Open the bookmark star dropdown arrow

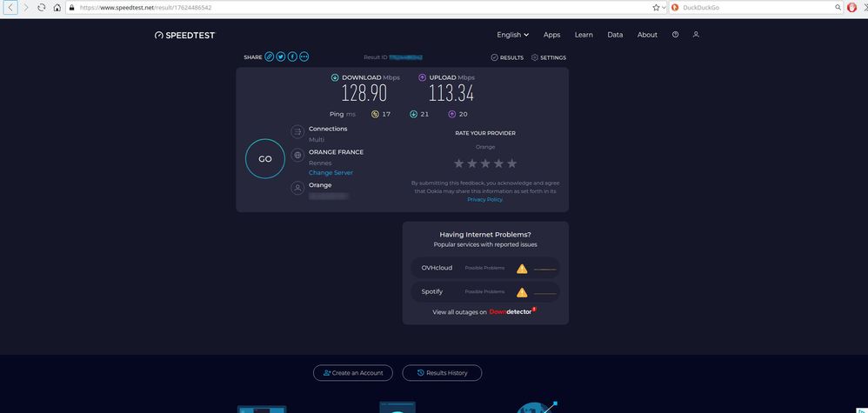tap(664, 8)
